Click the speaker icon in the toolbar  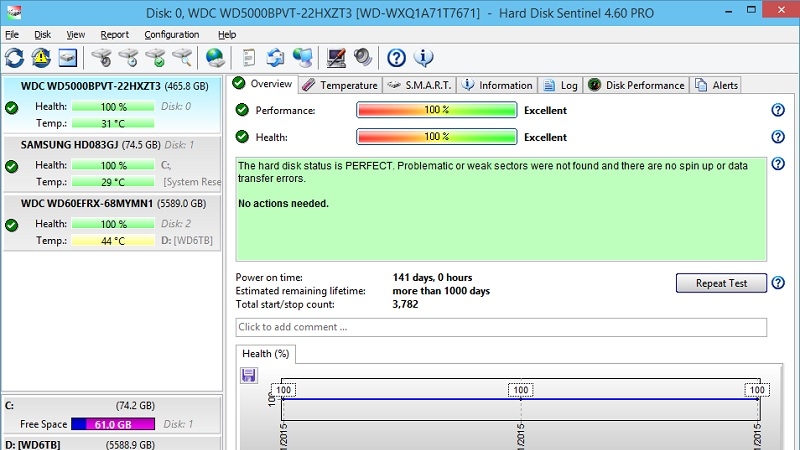point(362,58)
